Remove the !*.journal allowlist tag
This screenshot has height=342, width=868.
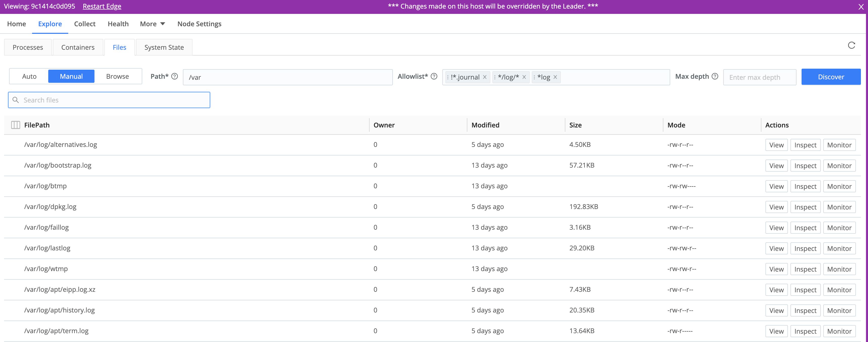[485, 77]
